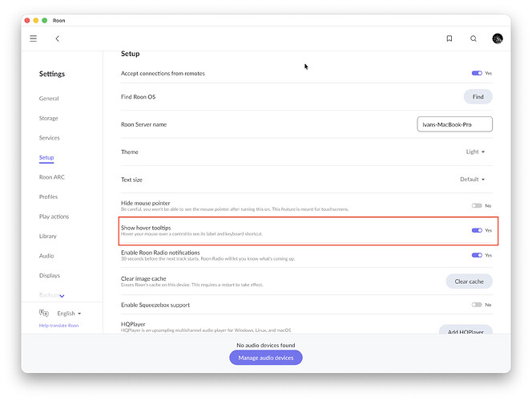Toggle Enable Squeezebox support switch
Image resolution: width=532 pixels, height=401 pixels.
pyautogui.click(x=477, y=305)
